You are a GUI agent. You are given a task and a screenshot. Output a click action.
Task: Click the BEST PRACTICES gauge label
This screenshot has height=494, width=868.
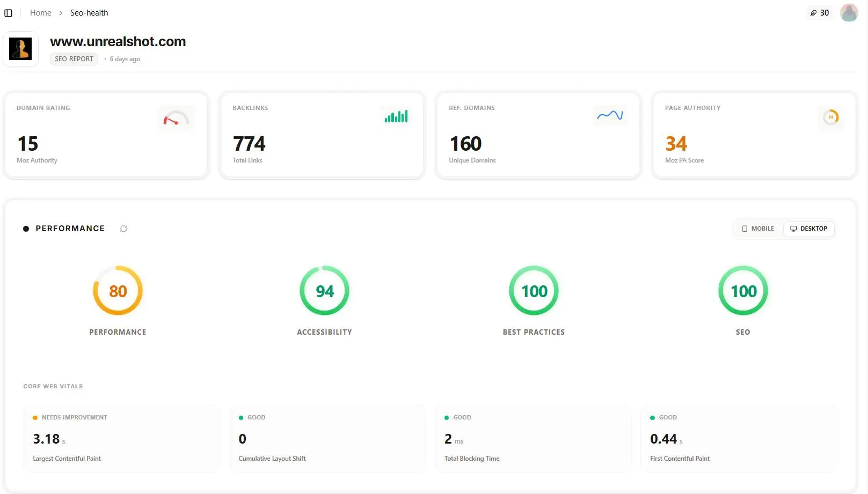tap(534, 332)
